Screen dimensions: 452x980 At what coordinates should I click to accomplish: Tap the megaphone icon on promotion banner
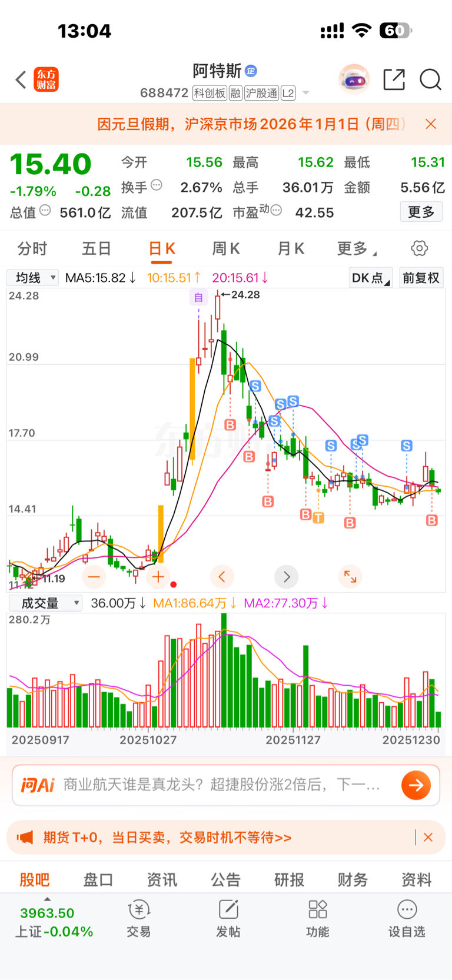[x=25, y=837]
